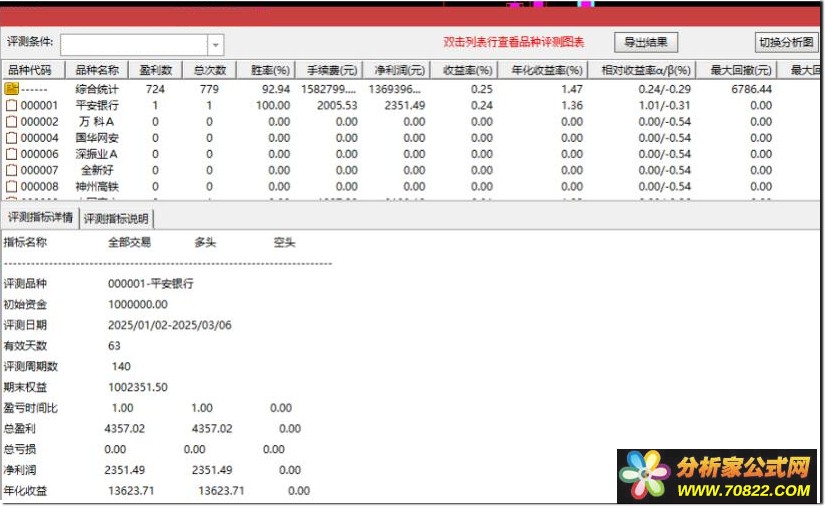Sort by the 最大回撤(元) column header
827x507 pixels.
[x=737, y=70]
